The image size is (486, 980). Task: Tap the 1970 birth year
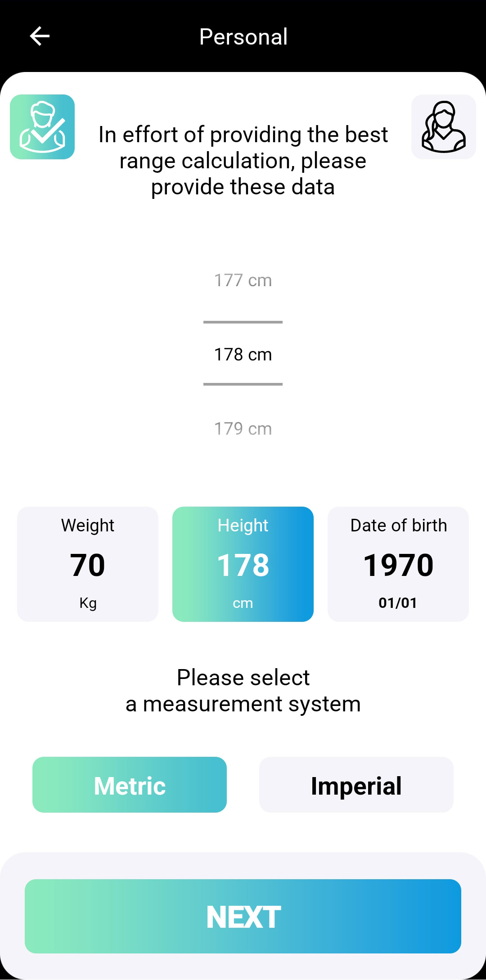coord(398,565)
